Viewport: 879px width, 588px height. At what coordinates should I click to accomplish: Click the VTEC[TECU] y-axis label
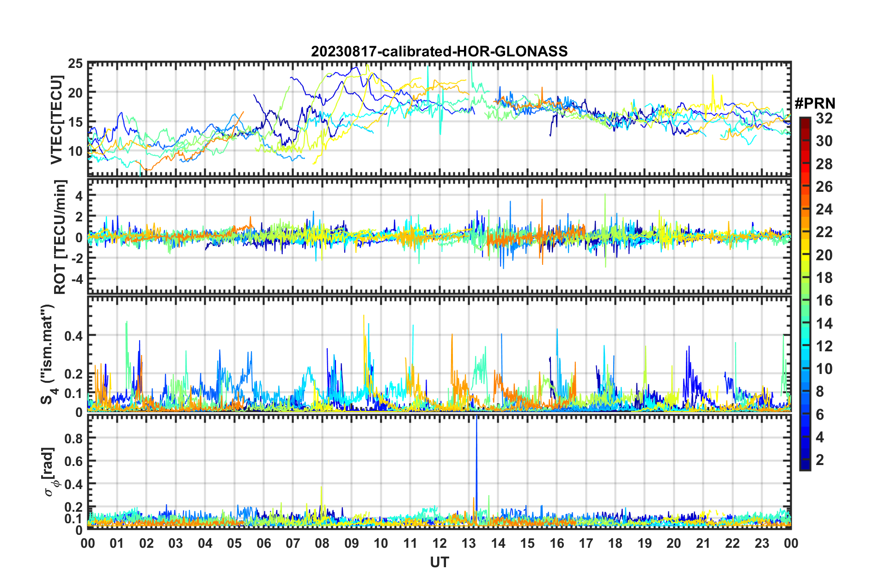coord(56,120)
